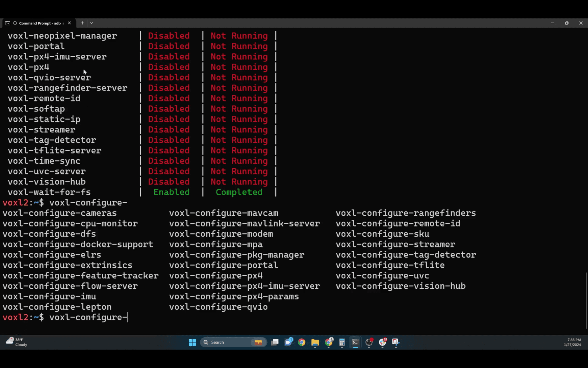588x368 pixels.
Task: Open the Snipping Tool taskbar icon
Action: point(396,342)
